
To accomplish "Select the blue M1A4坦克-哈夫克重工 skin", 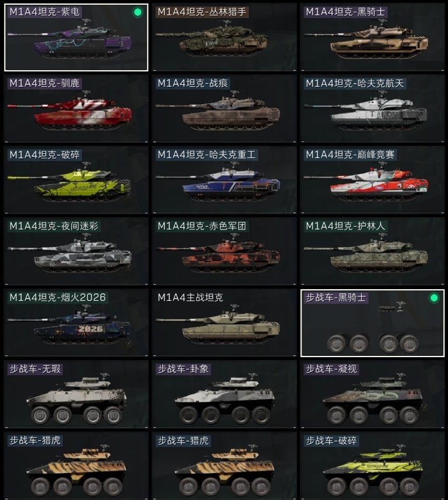I will (224, 180).
